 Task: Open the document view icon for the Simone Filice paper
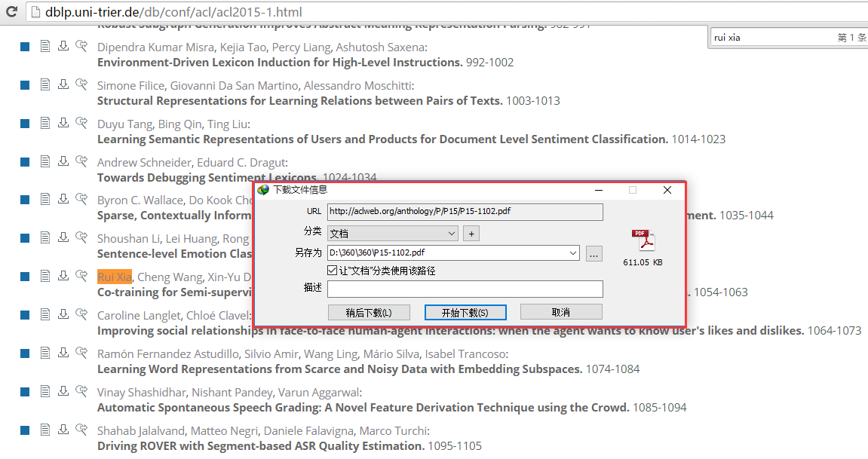(x=45, y=84)
